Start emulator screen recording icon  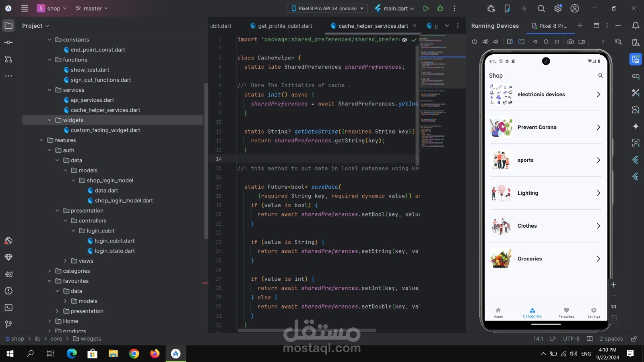point(582,41)
